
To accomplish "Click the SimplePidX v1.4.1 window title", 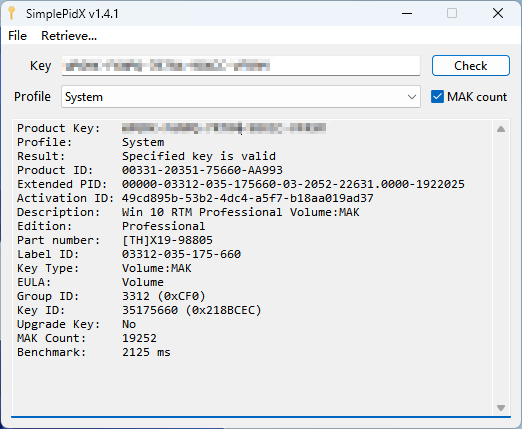I will [72, 14].
